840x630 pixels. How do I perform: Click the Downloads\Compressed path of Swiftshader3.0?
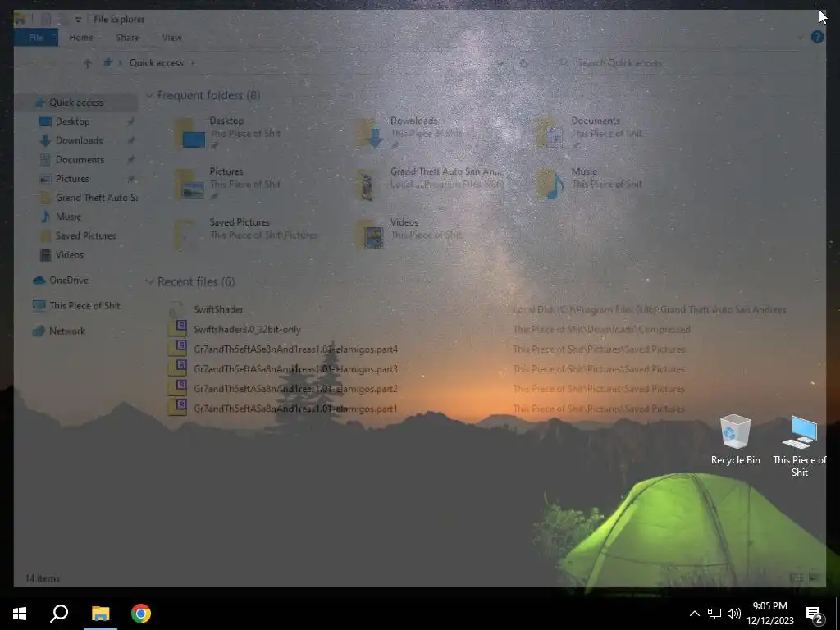pos(601,330)
